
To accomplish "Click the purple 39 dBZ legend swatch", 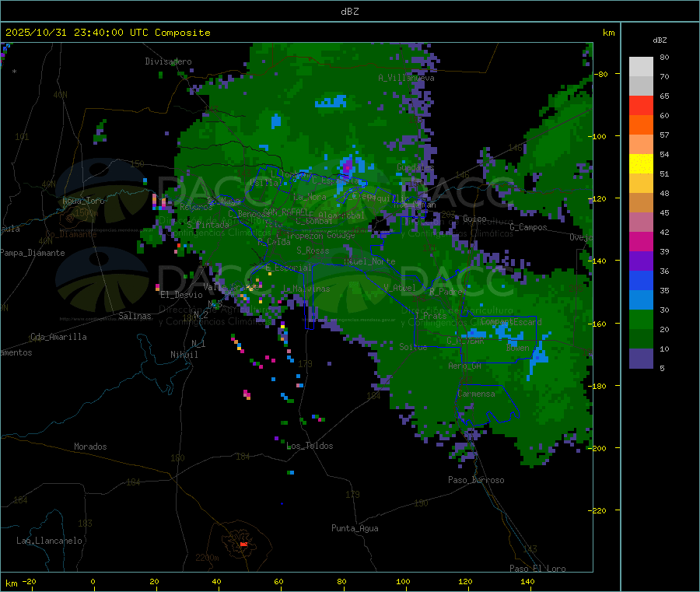I will point(641,261).
